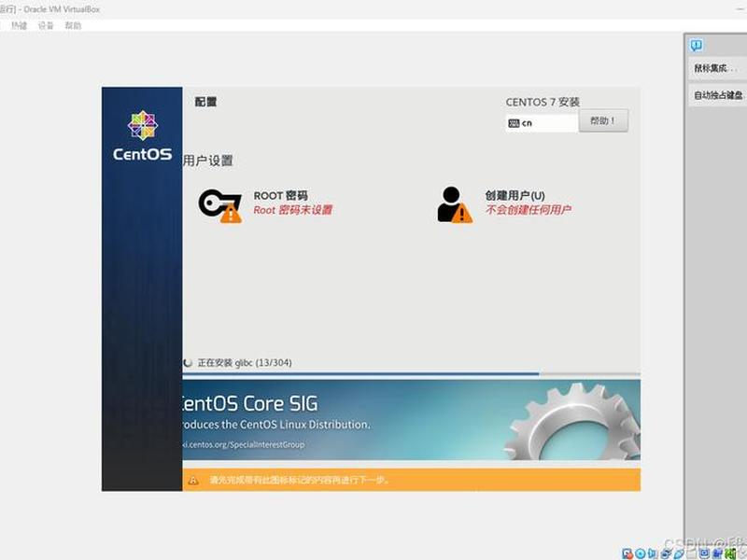Click the installation progress bar
Screen dimensions: 747x560
click(411, 374)
